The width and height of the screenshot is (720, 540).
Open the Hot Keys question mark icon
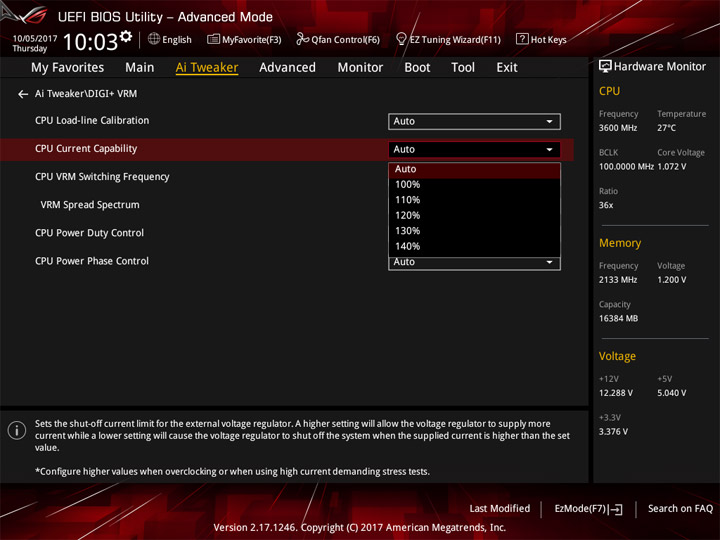click(x=522, y=39)
